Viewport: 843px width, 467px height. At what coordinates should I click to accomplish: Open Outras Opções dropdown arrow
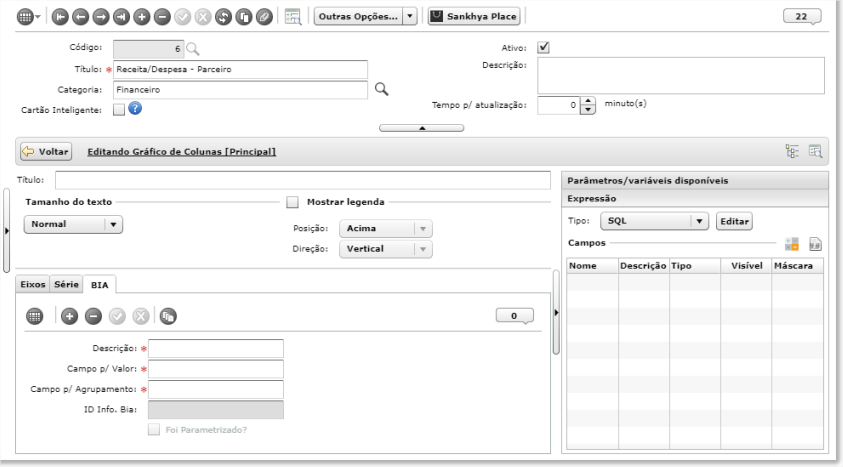(x=410, y=17)
